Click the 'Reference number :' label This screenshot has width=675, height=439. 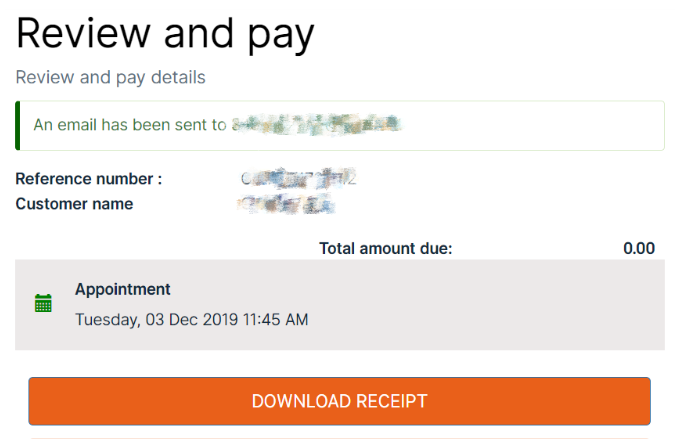click(x=88, y=179)
